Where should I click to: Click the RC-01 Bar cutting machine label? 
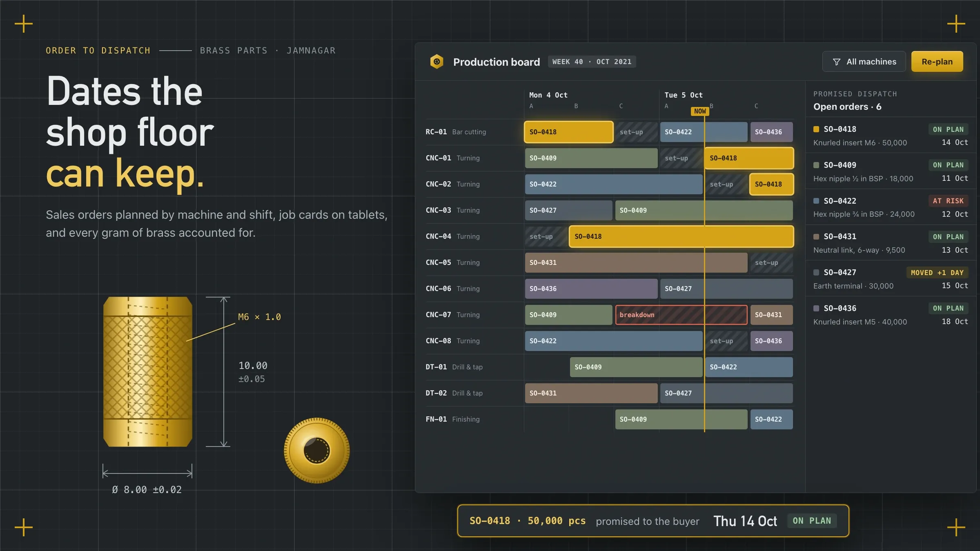(x=456, y=132)
